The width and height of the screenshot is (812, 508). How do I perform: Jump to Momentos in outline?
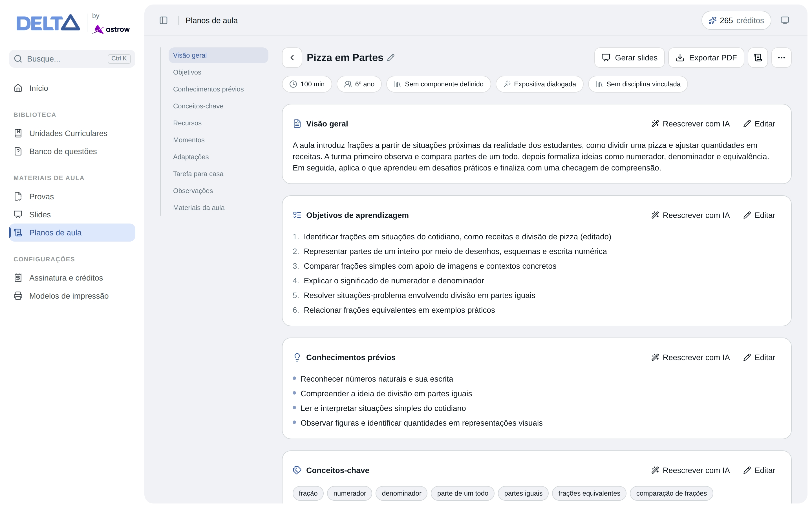(218, 140)
